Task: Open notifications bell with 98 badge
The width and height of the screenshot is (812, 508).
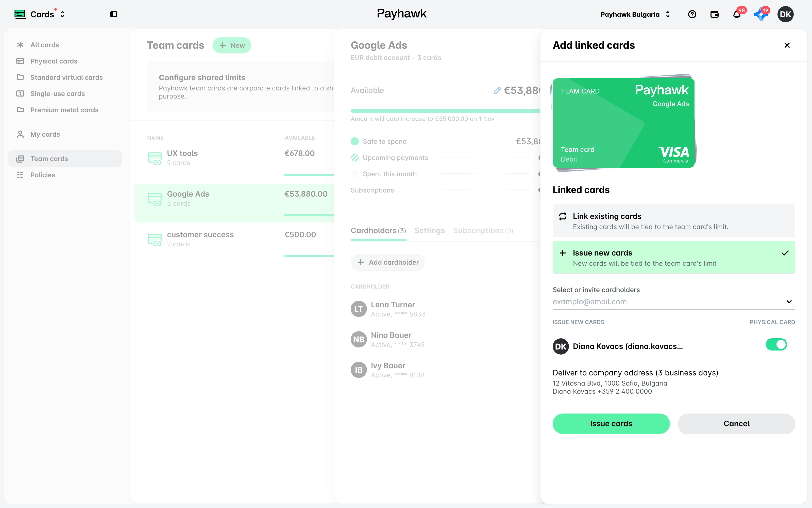Action: (737, 14)
